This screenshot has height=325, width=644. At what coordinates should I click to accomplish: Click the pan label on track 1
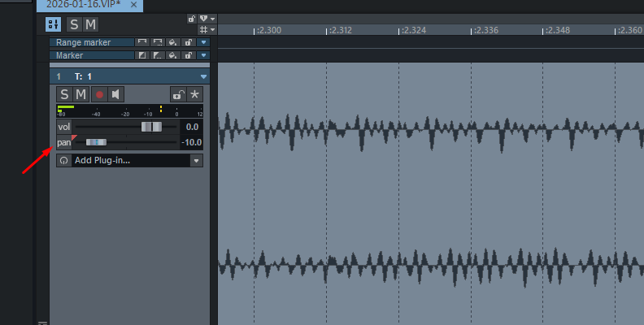(x=63, y=142)
